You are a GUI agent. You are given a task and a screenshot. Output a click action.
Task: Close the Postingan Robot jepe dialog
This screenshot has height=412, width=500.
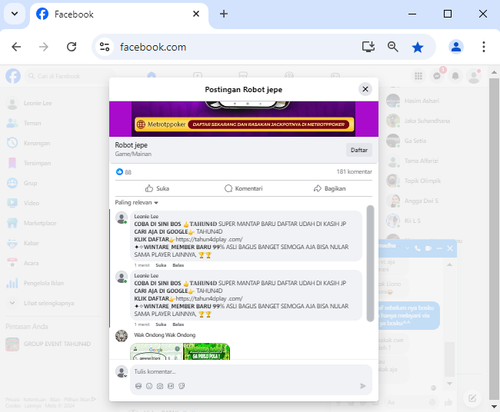(365, 89)
